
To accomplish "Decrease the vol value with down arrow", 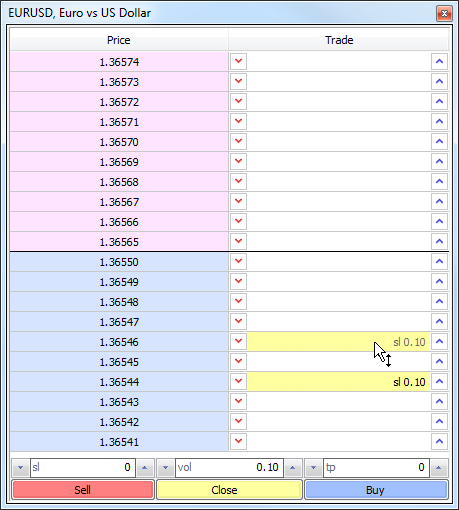I will [165, 468].
